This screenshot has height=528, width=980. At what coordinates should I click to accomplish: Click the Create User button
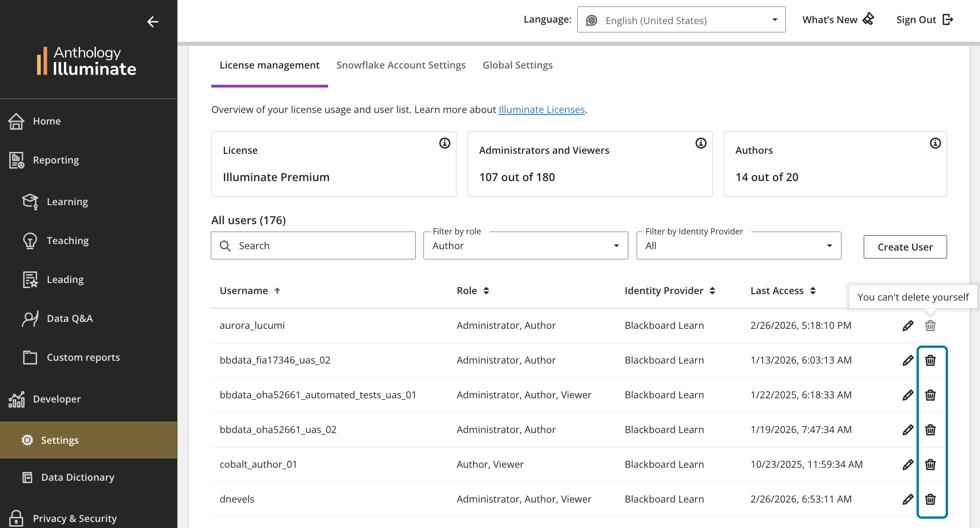click(x=905, y=247)
